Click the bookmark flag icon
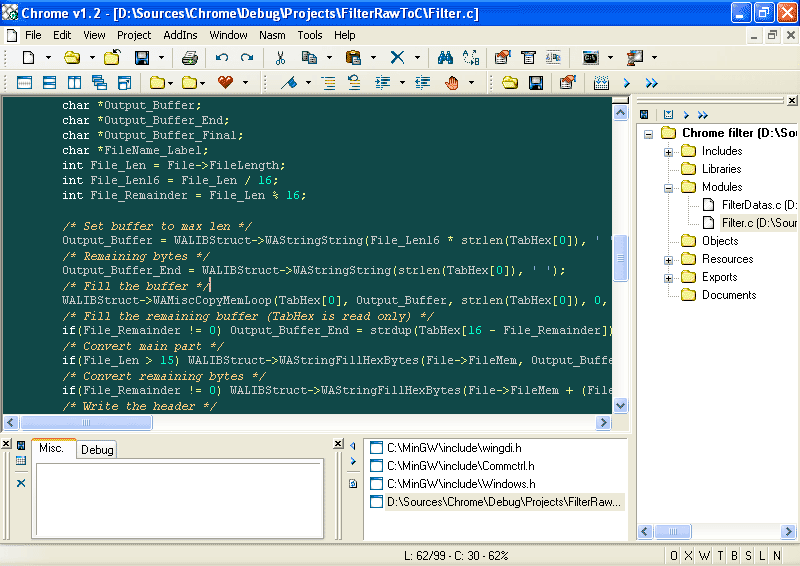Viewport: 800px width, 566px height. (x=288, y=83)
